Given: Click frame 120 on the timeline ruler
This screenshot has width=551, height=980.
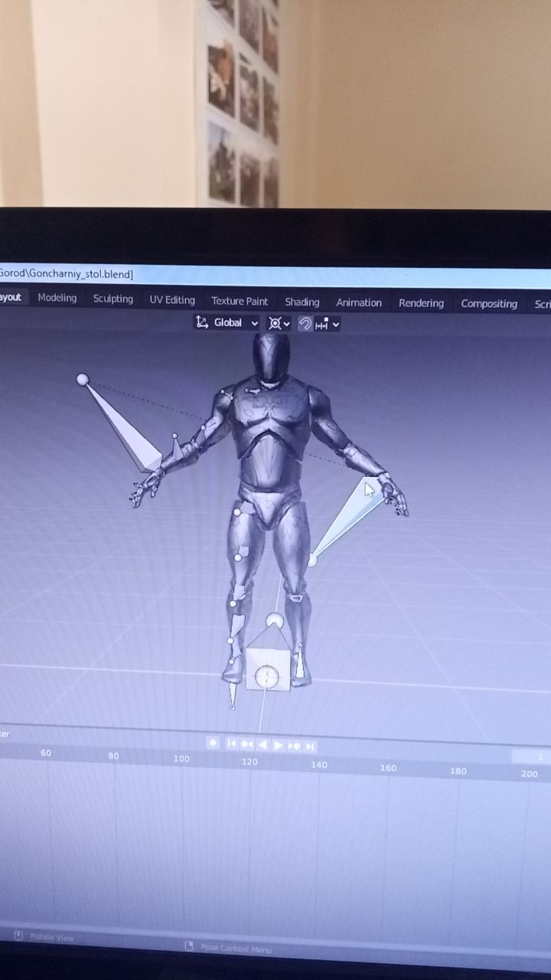Looking at the screenshot, I should (x=249, y=762).
